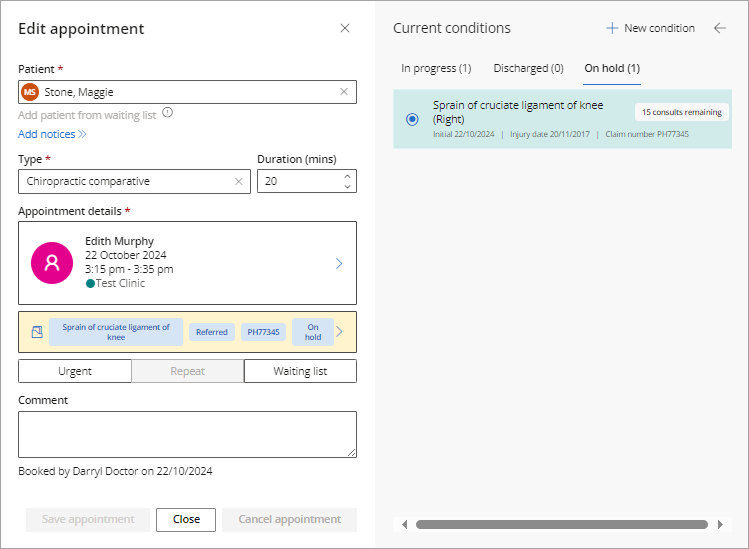The height and width of the screenshot is (549, 749).
Task: Toggle the Repeat option
Action: click(x=188, y=371)
